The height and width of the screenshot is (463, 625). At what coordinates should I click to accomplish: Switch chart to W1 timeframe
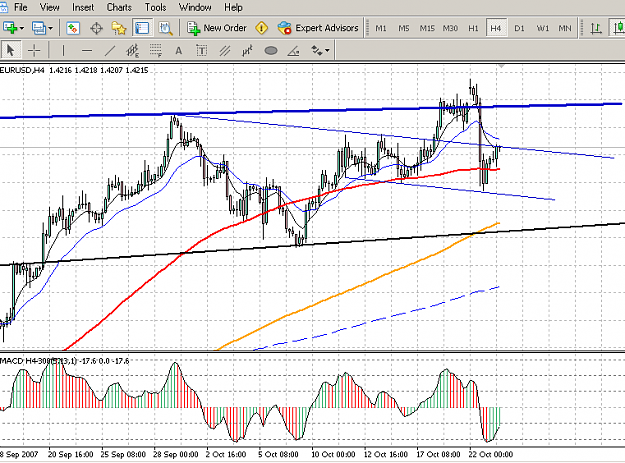[x=542, y=28]
